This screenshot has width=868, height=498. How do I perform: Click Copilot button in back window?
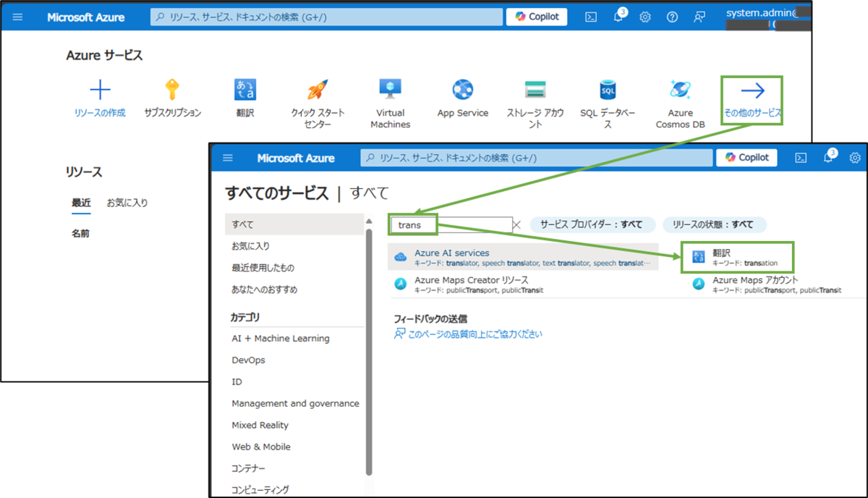tap(537, 17)
